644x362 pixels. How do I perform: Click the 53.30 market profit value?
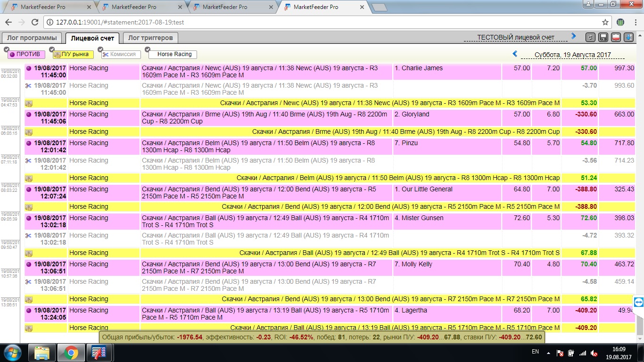click(x=588, y=103)
